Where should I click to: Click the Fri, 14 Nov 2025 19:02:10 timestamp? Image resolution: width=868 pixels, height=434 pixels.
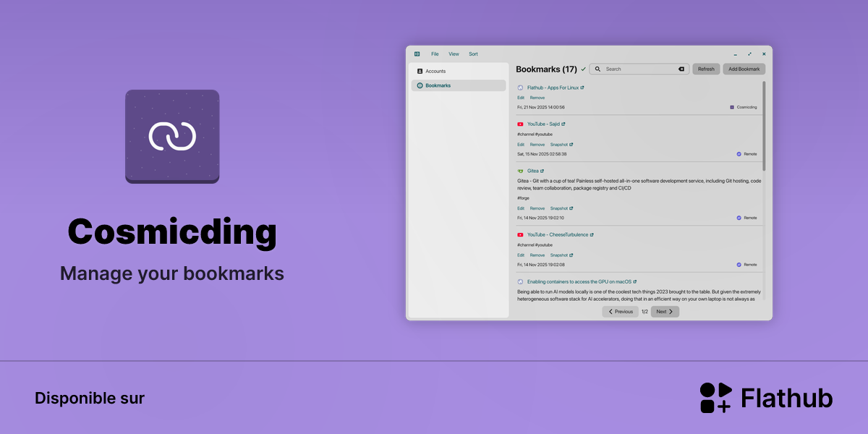point(541,218)
